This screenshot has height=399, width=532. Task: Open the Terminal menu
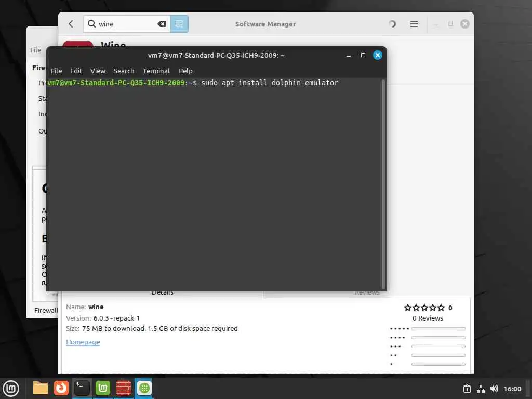tap(156, 71)
